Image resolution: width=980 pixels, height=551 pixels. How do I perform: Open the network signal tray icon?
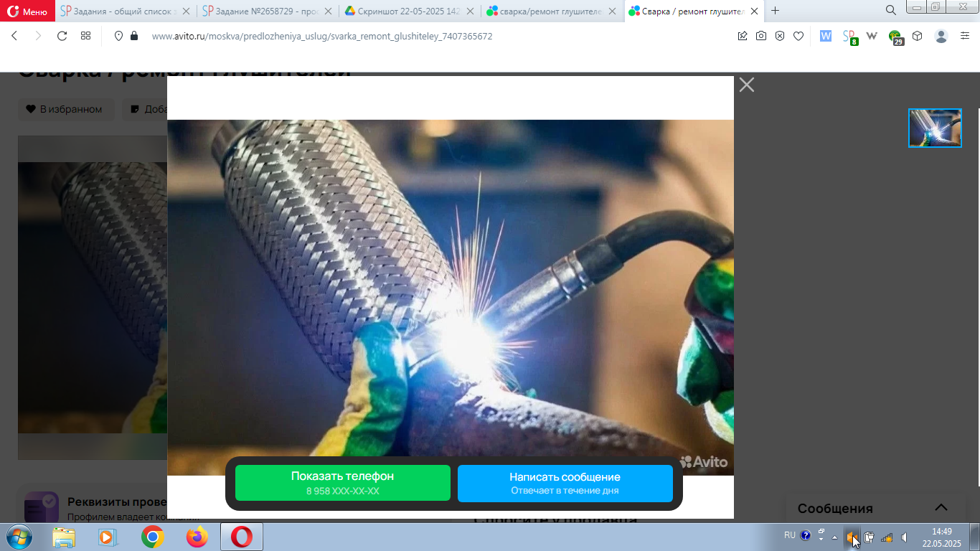(x=887, y=537)
